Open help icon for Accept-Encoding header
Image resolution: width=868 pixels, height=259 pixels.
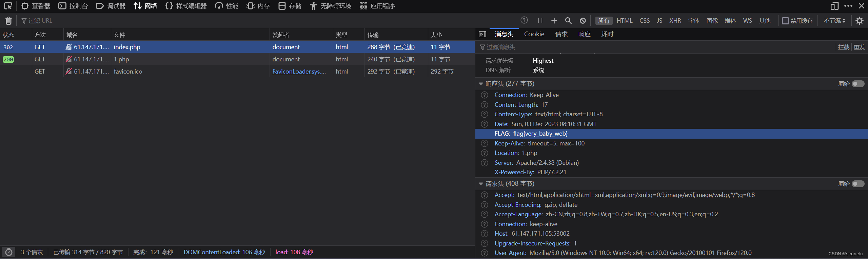pyautogui.click(x=485, y=205)
